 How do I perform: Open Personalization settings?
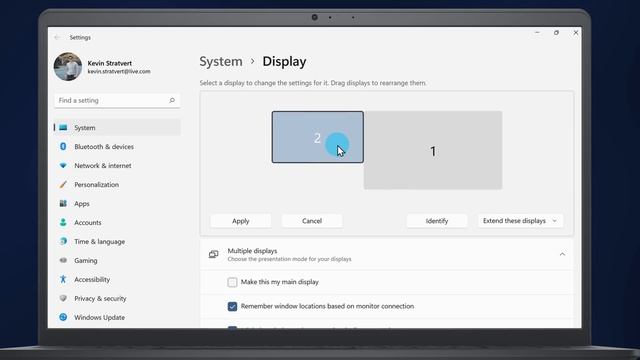[117, 184]
